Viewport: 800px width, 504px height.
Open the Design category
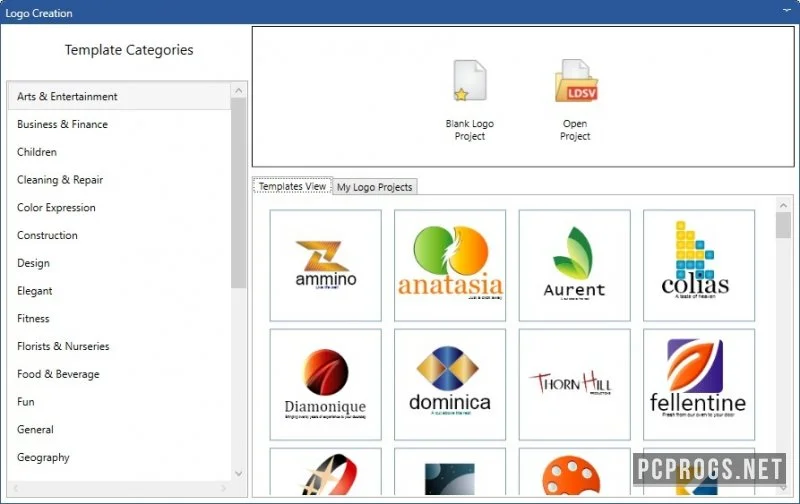119,263
